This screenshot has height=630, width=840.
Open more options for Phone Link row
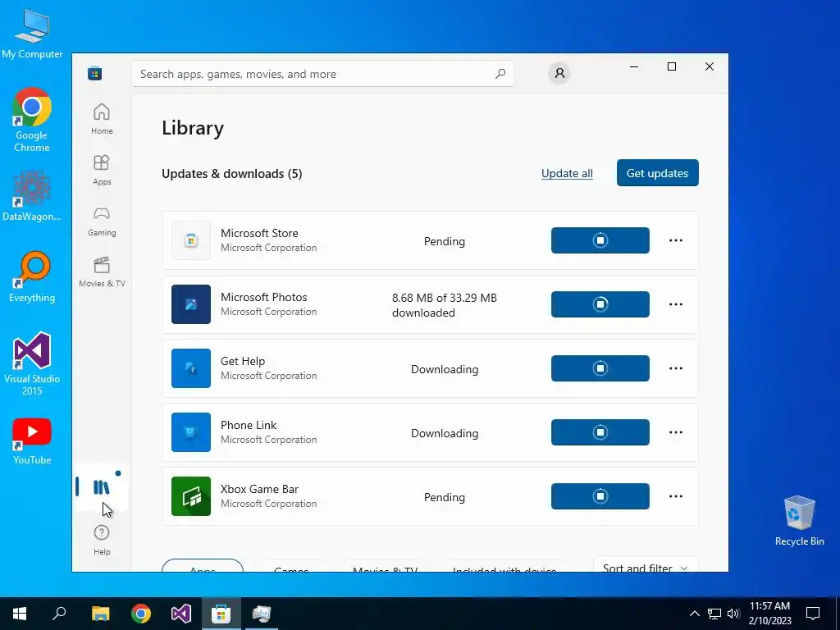coord(676,432)
